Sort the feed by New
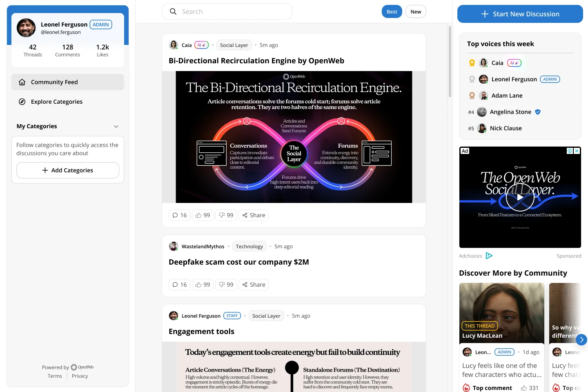 [x=416, y=11]
